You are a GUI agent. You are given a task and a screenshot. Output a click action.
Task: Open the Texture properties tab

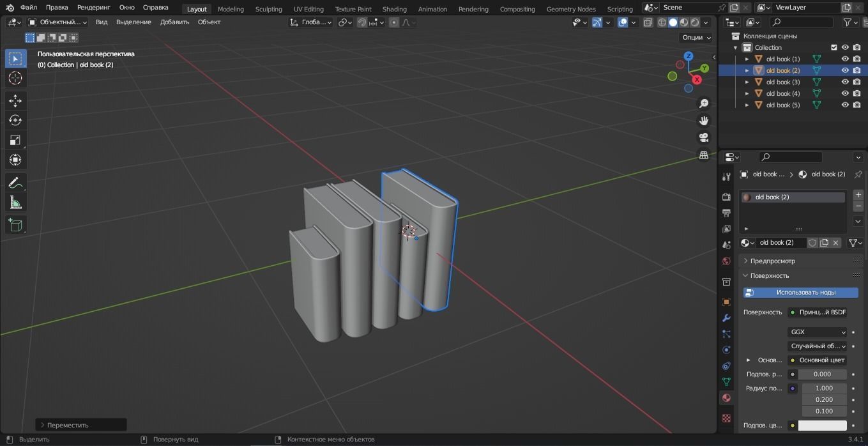tap(726, 418)
